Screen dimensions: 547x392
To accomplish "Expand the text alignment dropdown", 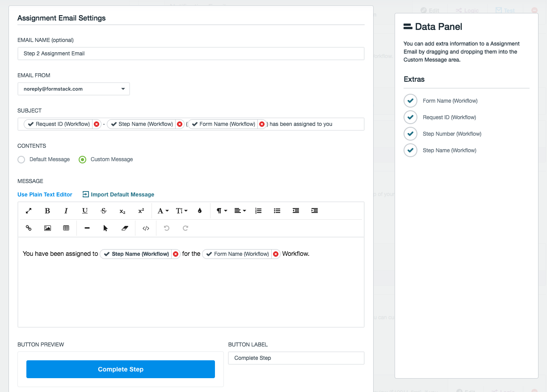I will click(x=240, y=211).
